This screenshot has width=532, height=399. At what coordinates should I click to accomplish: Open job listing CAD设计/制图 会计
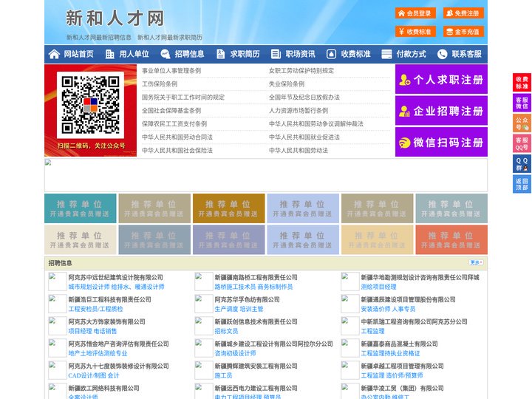point(94,375)
